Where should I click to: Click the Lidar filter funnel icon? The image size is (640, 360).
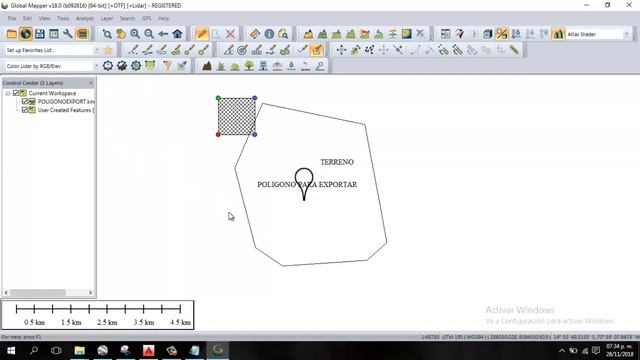coord(167,66)
